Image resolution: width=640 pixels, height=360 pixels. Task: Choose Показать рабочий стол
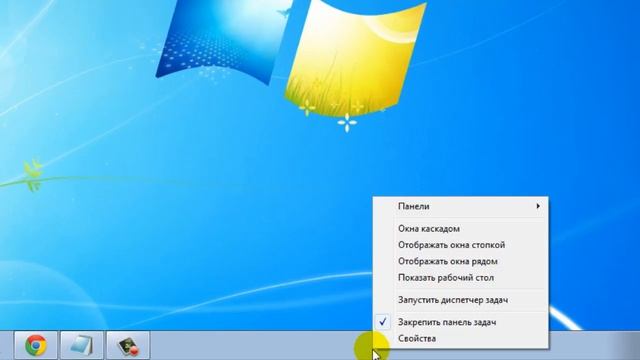[x=461, y=278]
